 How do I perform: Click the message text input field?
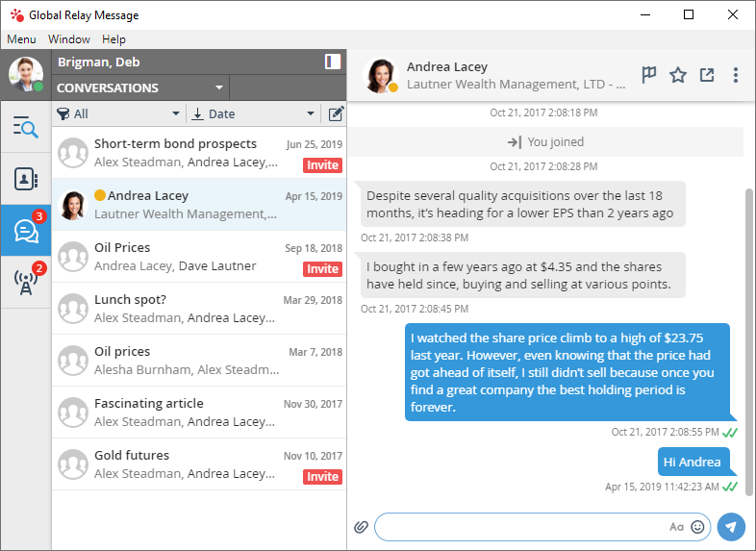(x=519, y=527)
